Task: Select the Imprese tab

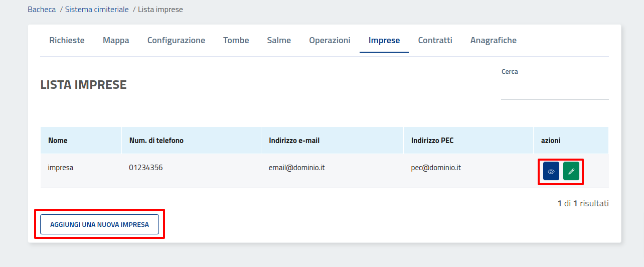Action: [x=384, y=40]
